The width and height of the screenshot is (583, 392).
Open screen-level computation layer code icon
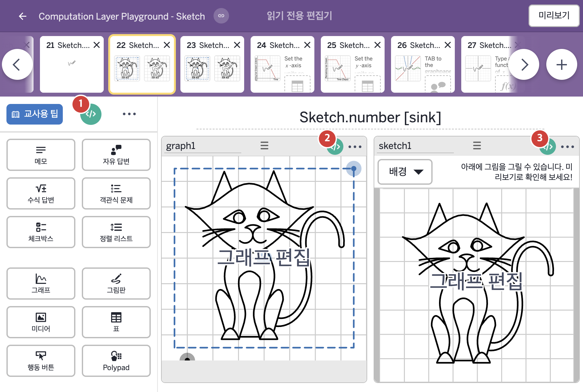click(91, 114)
